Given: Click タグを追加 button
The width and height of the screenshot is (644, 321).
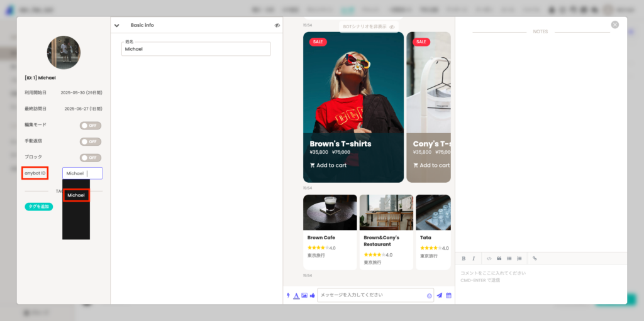Looking at the screenshot, I should 38,207.
